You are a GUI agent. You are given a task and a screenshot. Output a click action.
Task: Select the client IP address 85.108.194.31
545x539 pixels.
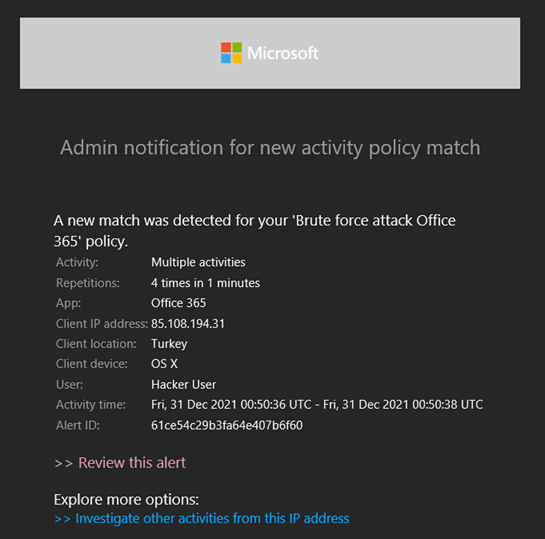point(188,324)
